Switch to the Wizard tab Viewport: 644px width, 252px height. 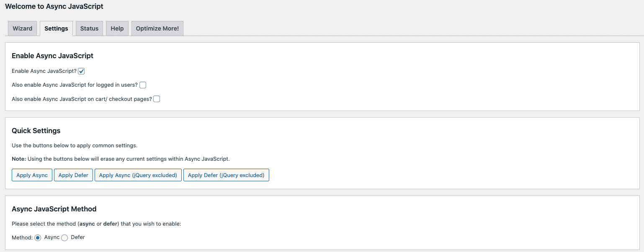22,28
